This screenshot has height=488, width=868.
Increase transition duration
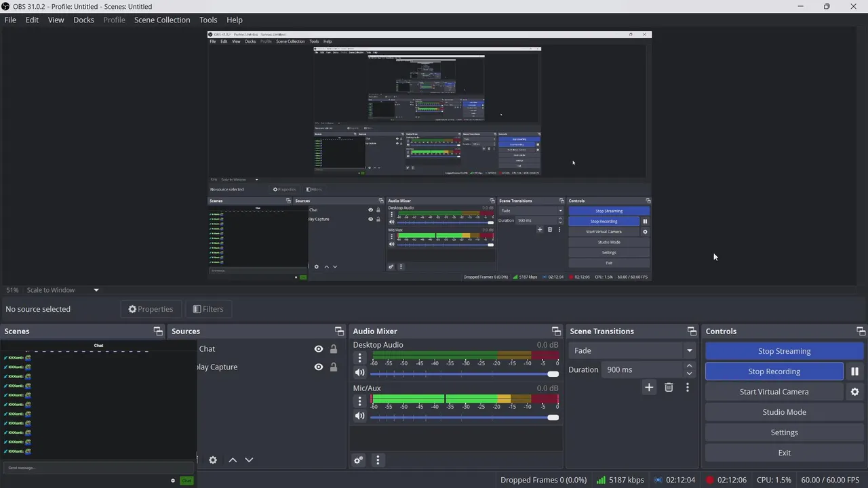click(690, 365)
